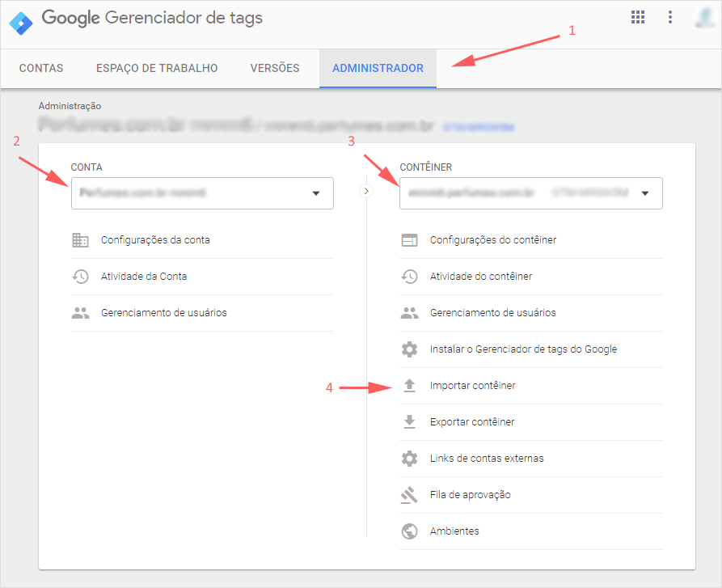Click the gavel icon for Fila de aprovação
This screenshot has height=588, width=722.
[x=409, y=495]
